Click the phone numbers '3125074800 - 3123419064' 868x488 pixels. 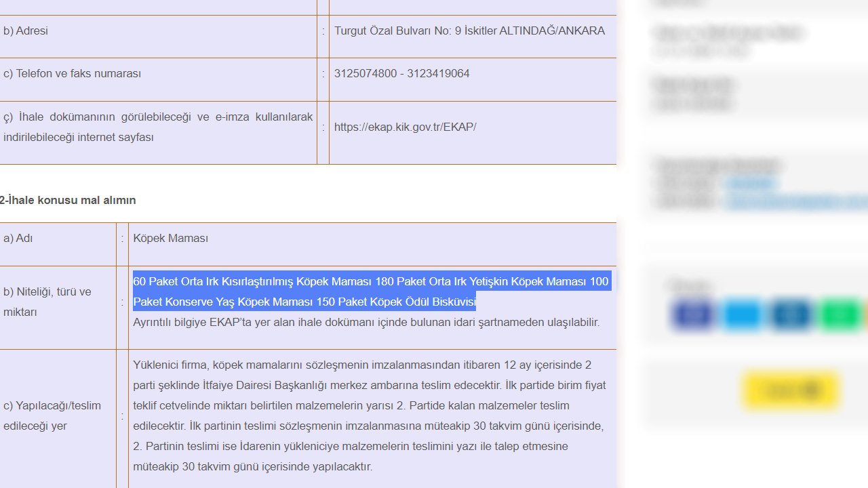(402, 73)
